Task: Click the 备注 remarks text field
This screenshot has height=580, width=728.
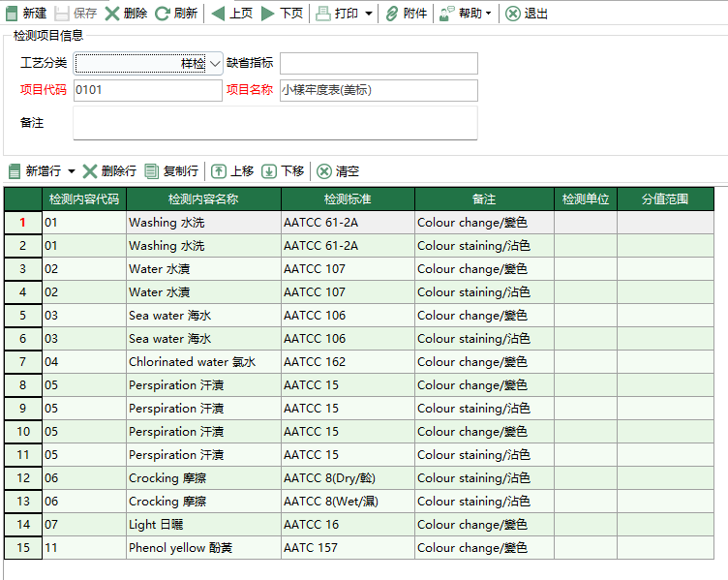Action: pos(275,123)
